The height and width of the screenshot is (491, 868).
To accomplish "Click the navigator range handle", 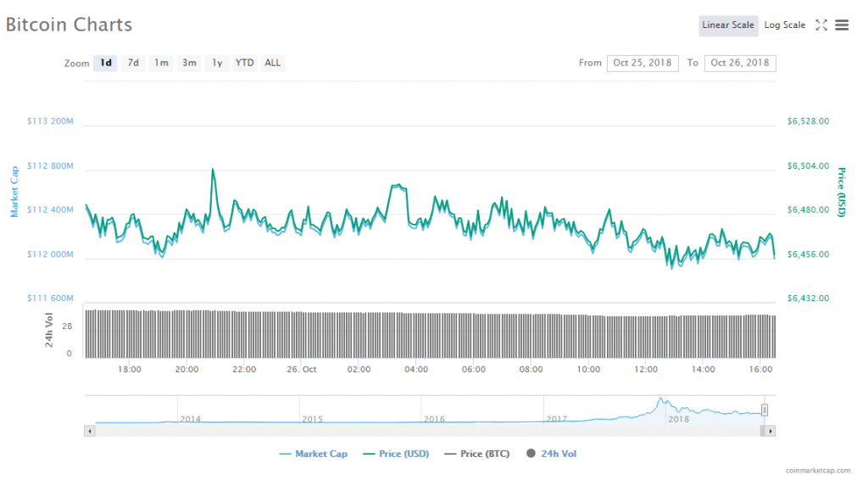I will pos(765,410).
